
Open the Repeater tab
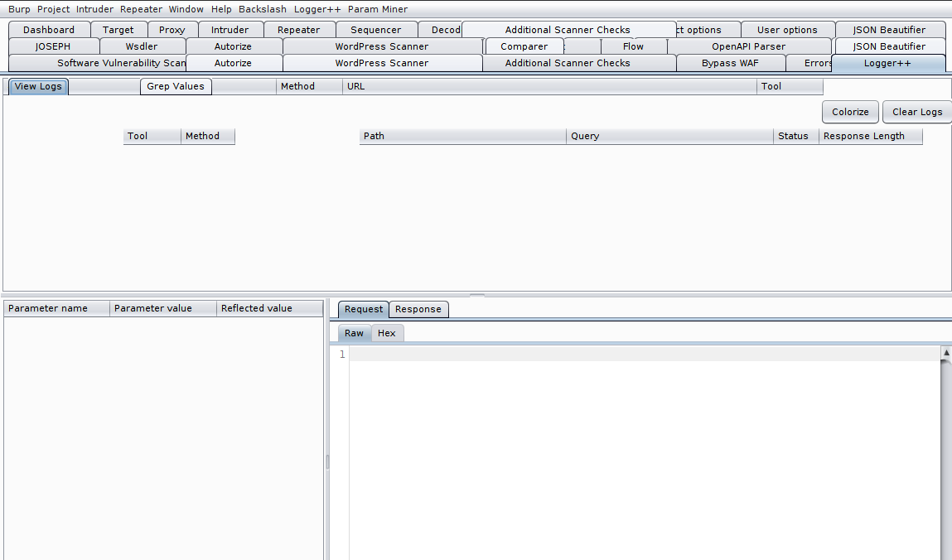tap(297, 29)
